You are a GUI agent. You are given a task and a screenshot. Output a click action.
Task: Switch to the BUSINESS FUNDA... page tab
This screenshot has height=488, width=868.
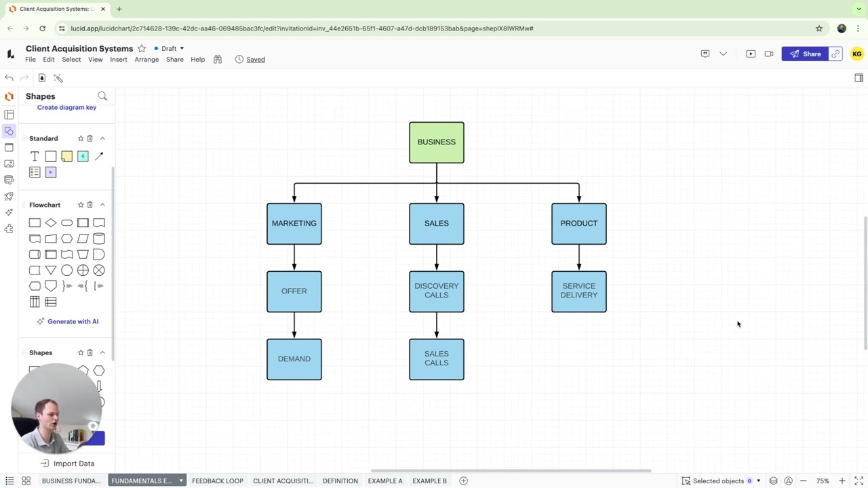click(x=71, y=481)
